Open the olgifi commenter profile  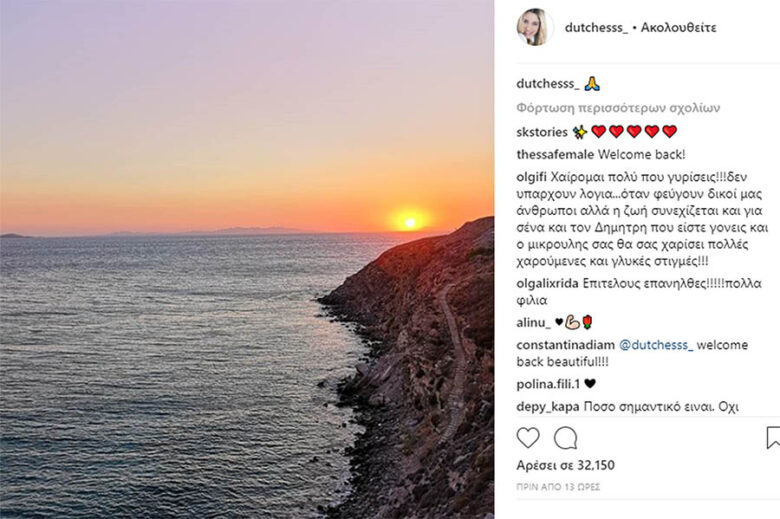point(531,177)
